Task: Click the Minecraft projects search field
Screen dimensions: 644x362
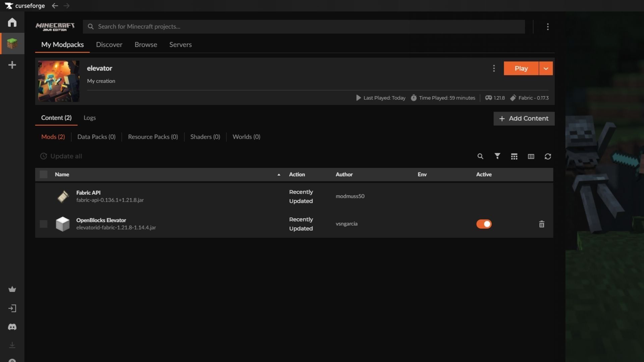Action: (x=235, y=26)
